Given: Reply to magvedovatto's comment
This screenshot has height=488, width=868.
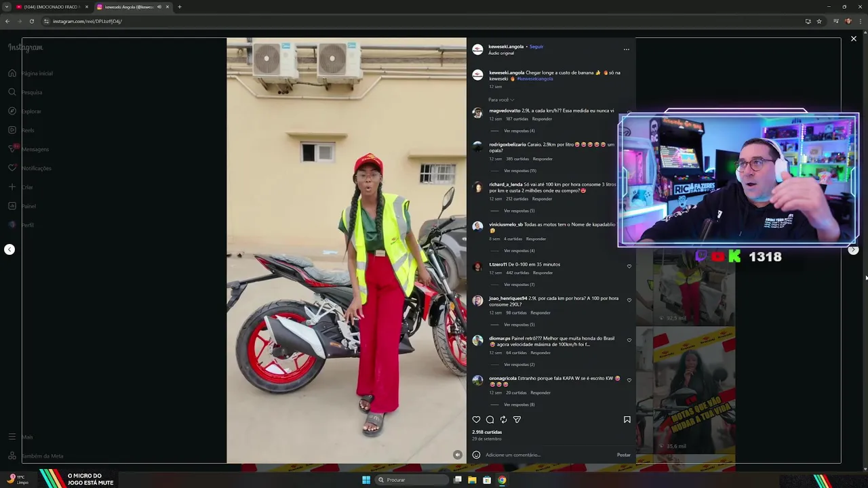Looking at the screenshot, I should pyautogui.click(x=542, y=119).
